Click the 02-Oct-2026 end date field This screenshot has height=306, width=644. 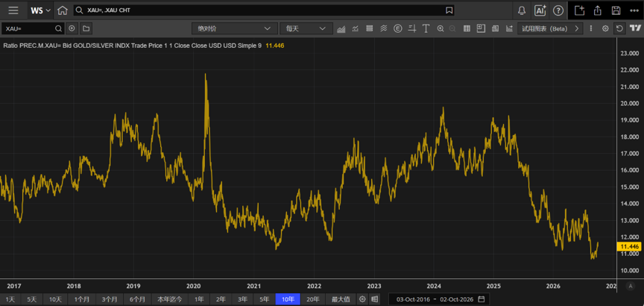click(x=457, y=299)
